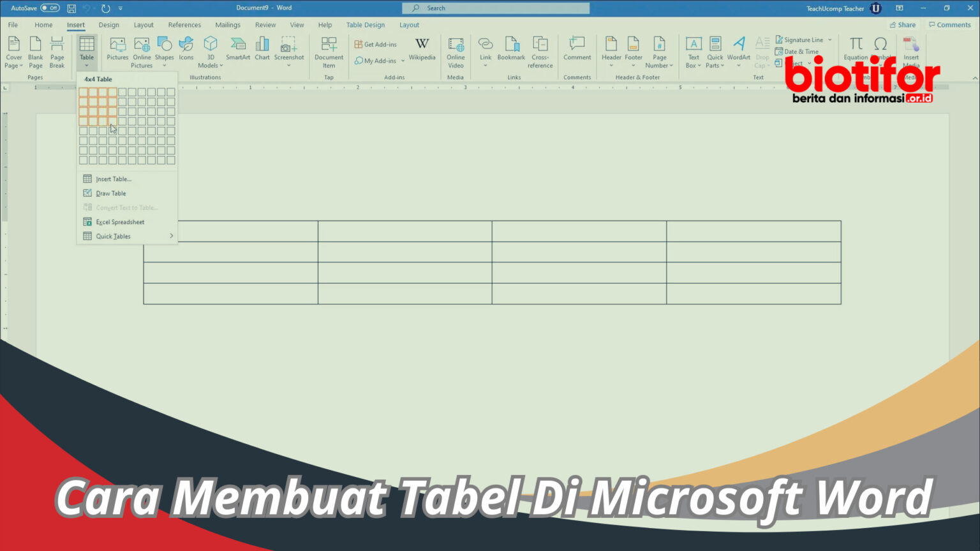The height and width of the screenshot is (551, 980).
Task: Insert a Bookmark using the Bookmark icon
Action: (x=511, y=51)
